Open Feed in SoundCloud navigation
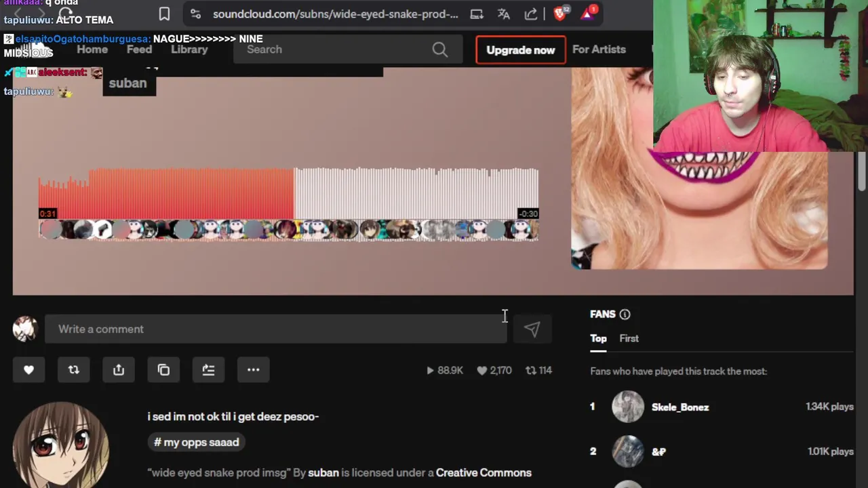 coord(139,49)
